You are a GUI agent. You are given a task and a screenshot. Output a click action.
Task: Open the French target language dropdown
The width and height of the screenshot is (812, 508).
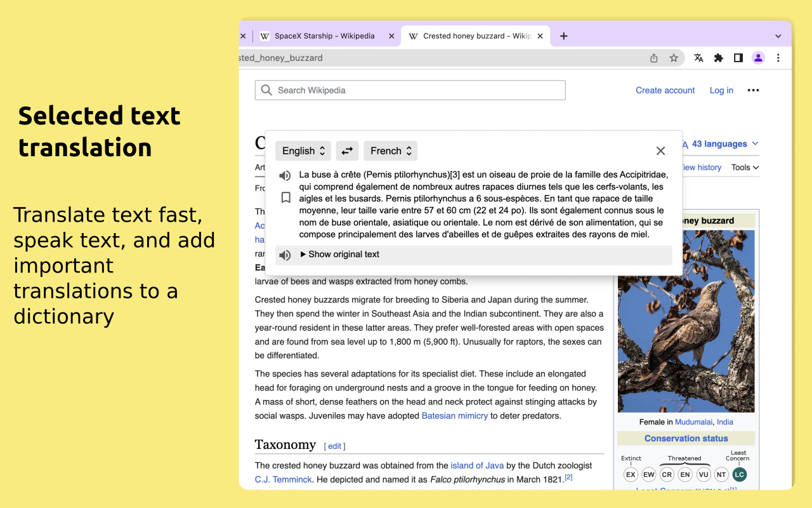[x=390, y=150]
